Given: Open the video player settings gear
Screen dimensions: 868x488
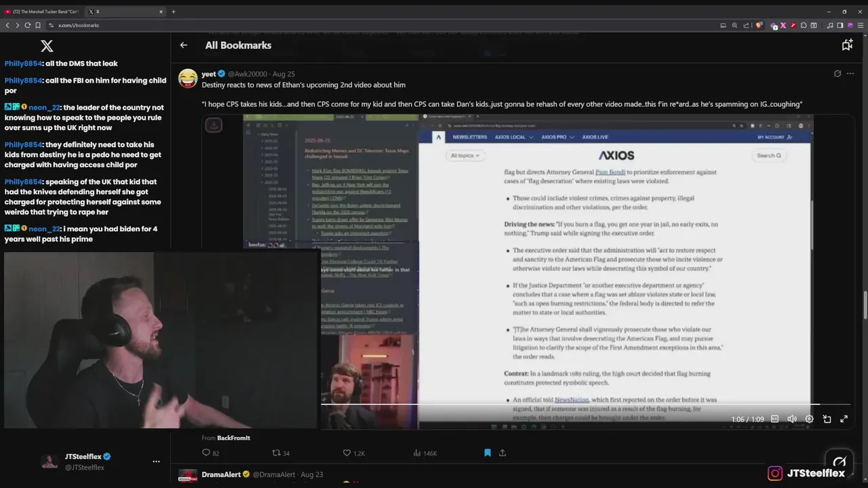Looking at the screenshot, I should click(x=809, y=419).
